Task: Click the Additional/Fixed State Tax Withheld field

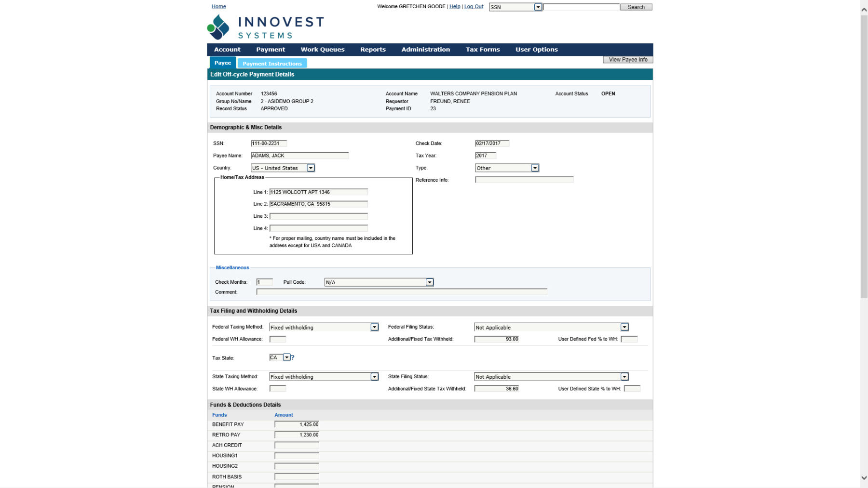Action: tap(497, 389)
